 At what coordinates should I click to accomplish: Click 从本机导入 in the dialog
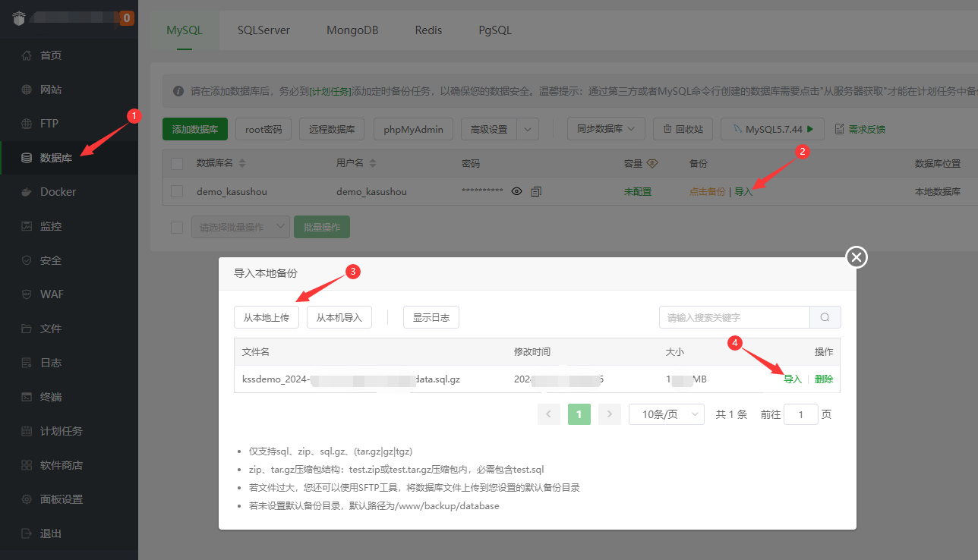point(339,317)
